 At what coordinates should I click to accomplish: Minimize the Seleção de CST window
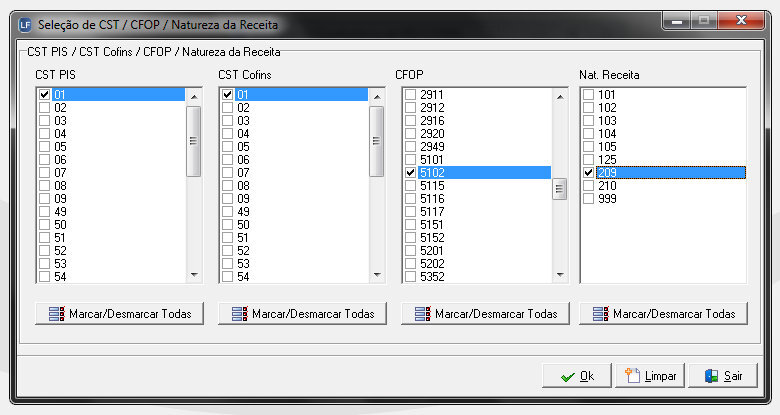tap(677, 20)
